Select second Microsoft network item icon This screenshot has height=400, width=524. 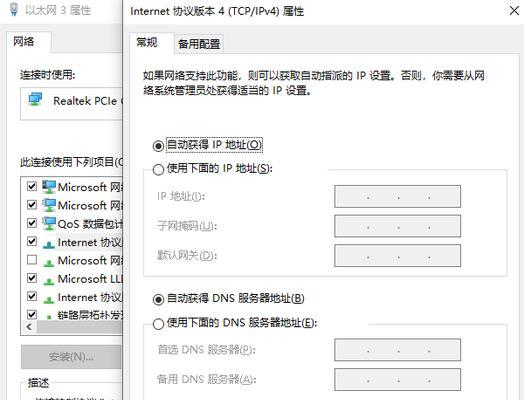(49, 205)
